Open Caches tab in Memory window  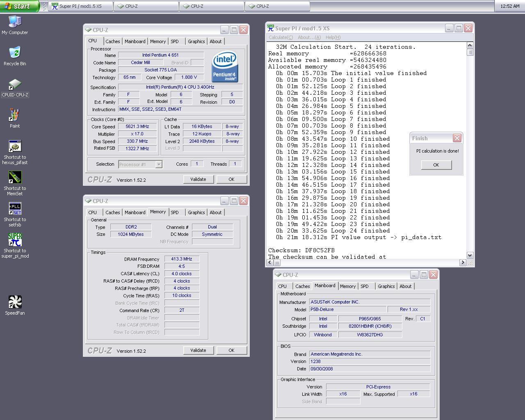[x=112, y=212]
